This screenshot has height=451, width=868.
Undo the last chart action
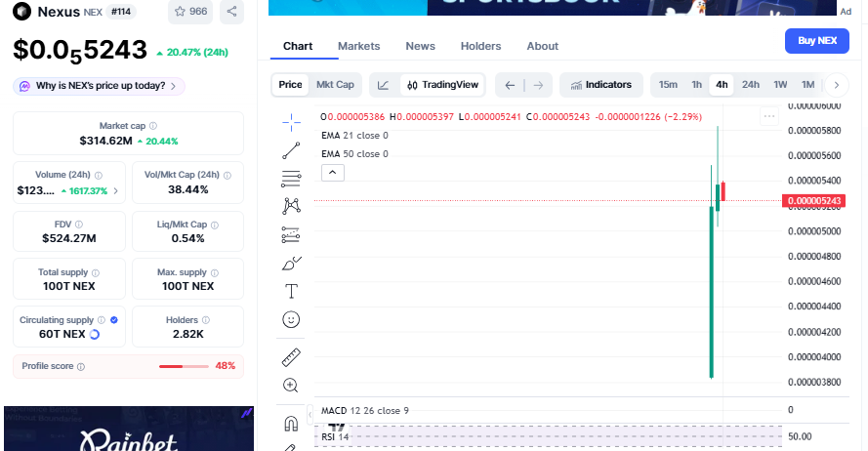pyautogui.click(x=510, y=85)
